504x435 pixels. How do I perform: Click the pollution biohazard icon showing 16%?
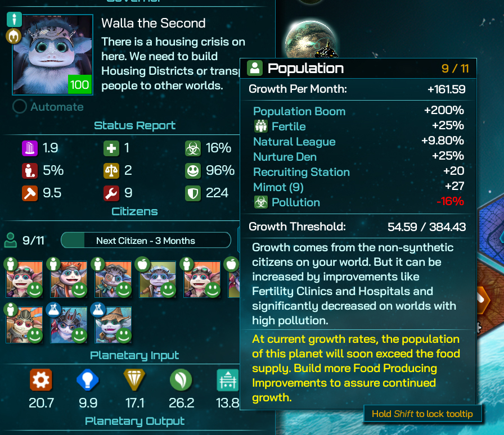point(193,148)
